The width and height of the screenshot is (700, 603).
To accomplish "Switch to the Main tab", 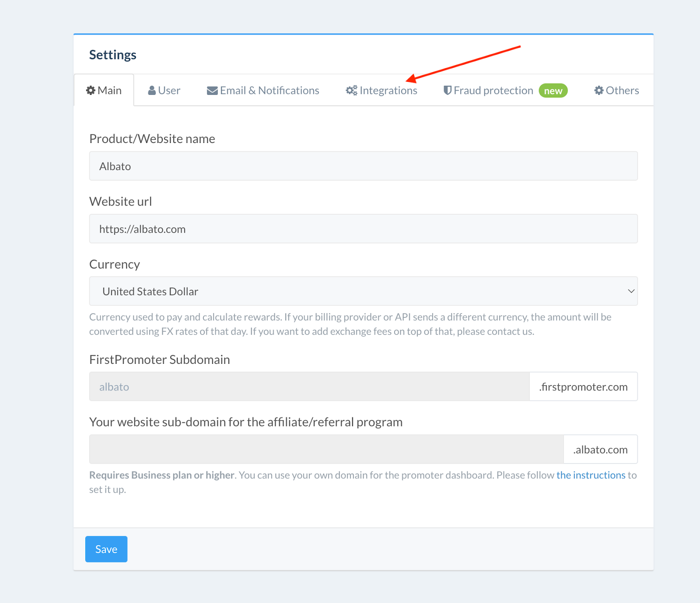I will click(104, 91).
